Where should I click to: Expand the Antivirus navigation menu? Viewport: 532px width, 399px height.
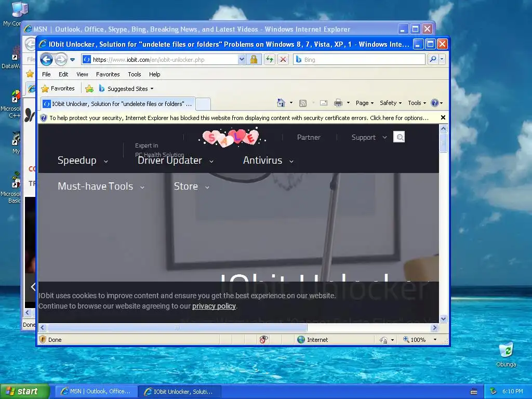pyautogui.click(x=269, y=160)
